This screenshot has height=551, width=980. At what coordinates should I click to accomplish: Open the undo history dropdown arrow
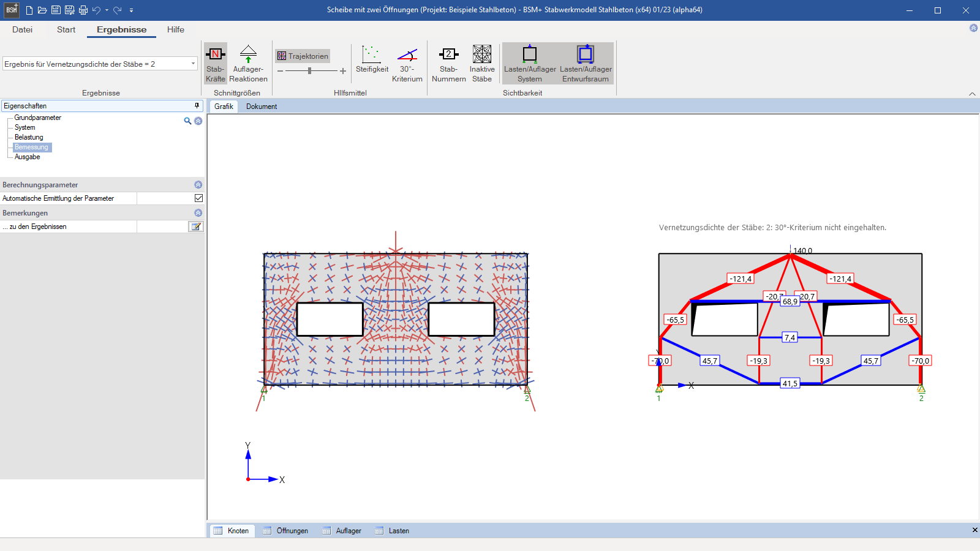pyautogui.click(x=107, y=10)
